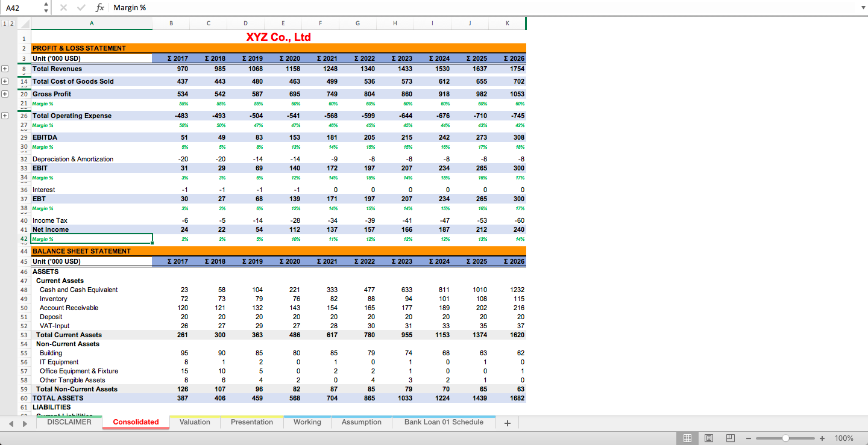The width and height of the screenshot is (868, 445).
Task: Switch to the Valuation sheet tab
Action: [x=195, y=422]
